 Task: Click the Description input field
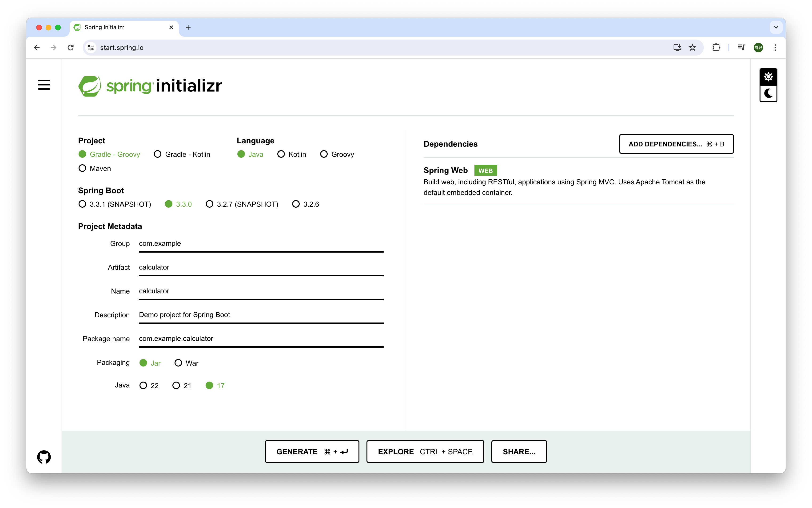point(261,315)
